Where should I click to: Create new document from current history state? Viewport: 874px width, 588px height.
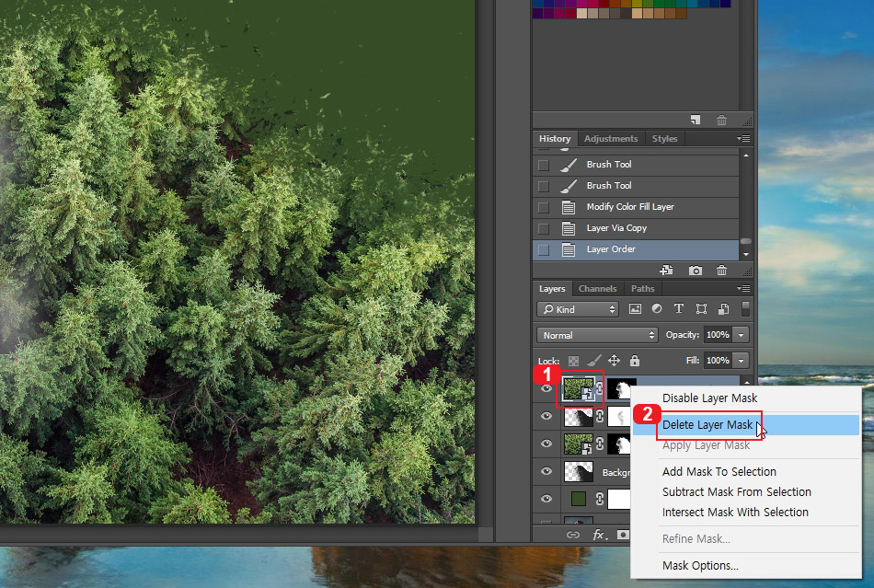[x=666, y=271]
